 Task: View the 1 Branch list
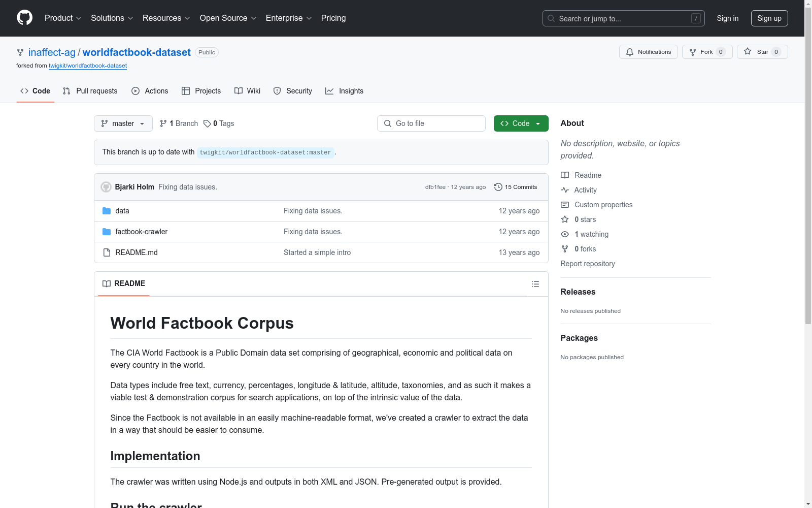(179, 123)
